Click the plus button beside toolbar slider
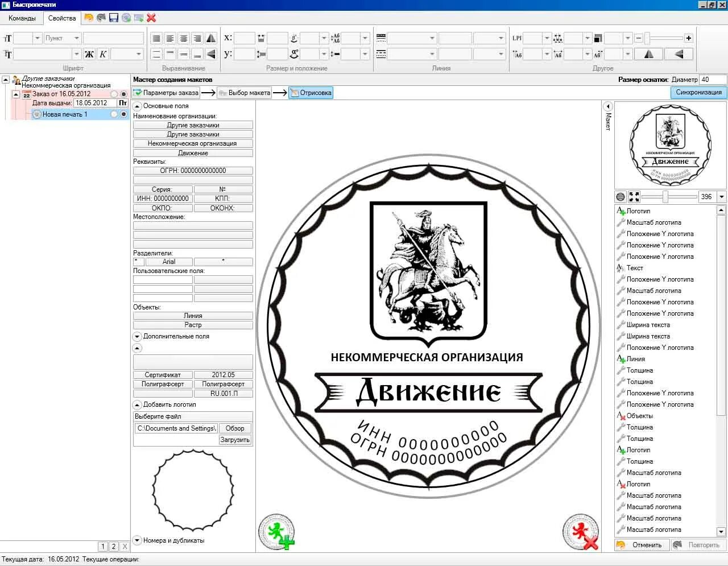The width and height of the screenshot is (728, 566). 689,38
